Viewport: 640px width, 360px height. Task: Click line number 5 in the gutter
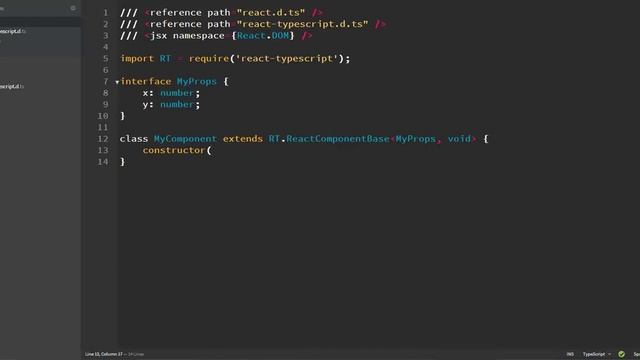coord(106,58)
